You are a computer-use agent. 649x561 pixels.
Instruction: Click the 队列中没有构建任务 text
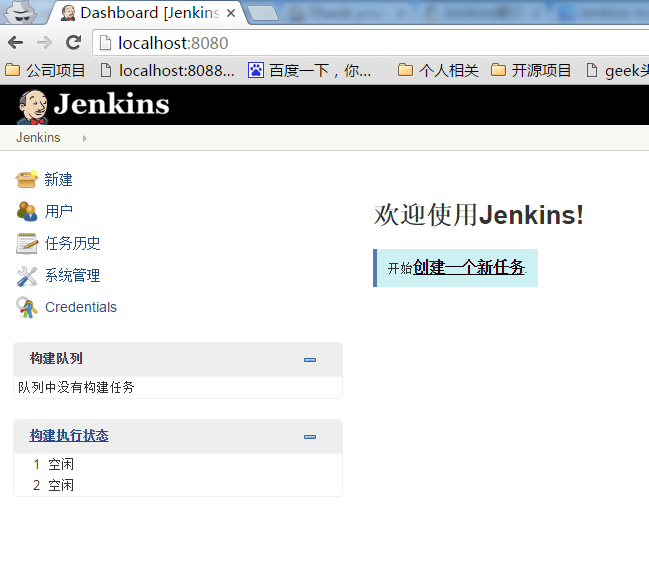[x=76, y=388]
